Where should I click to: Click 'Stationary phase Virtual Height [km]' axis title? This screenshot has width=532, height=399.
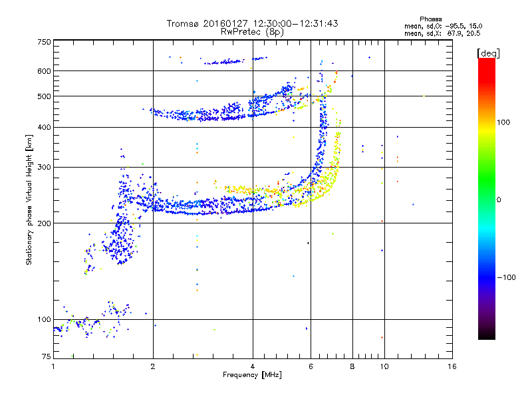(29, 199)
